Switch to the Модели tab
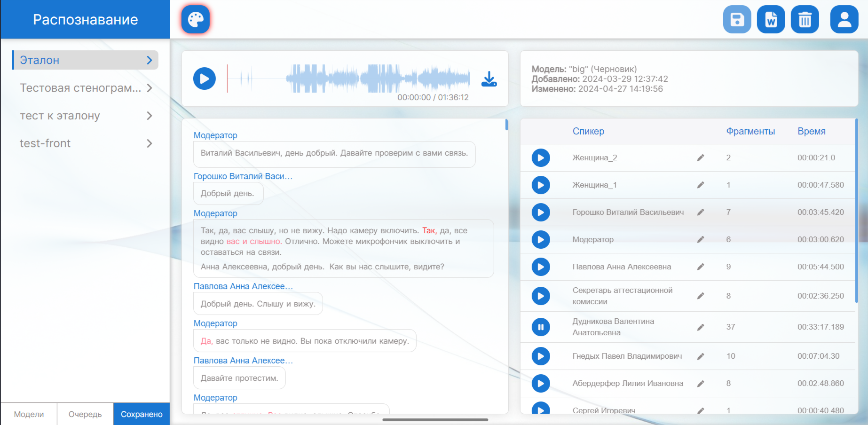Screen dimensions: 868x425 (29, 414)
